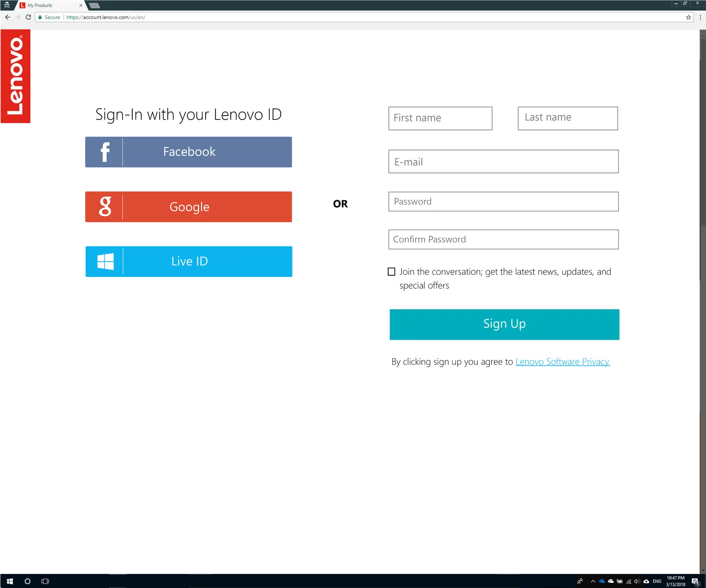The height and width of the screenshot is (588, 706).
Task: Click the blue OneDrive cloud tray icon
Action: (602, 581)
